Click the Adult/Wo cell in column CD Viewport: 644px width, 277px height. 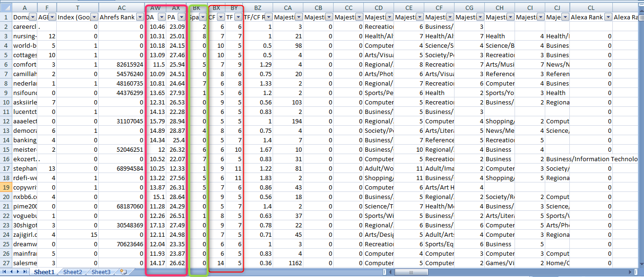point(379,168)
